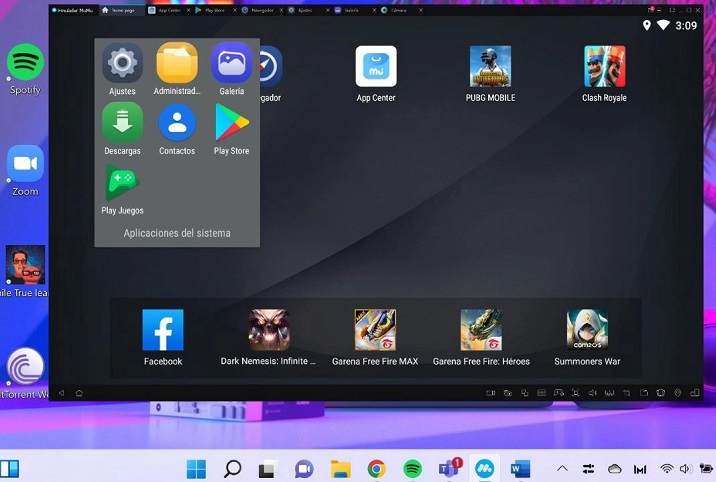Open Google Chrome from the taskbar
Screen dimensions: 716x482
pyautogui.click(x=376, y=469)
